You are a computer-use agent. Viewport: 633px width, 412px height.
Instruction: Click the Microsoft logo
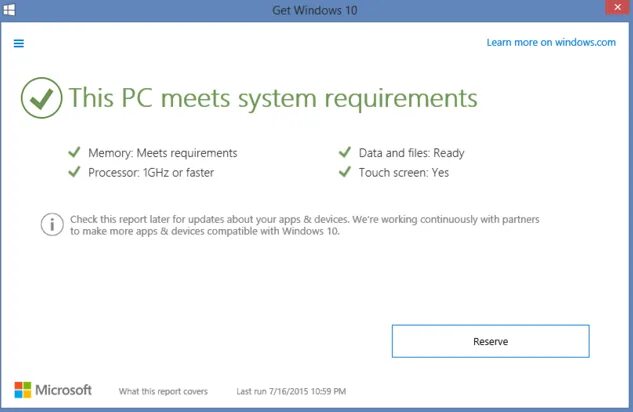[53, 390]
